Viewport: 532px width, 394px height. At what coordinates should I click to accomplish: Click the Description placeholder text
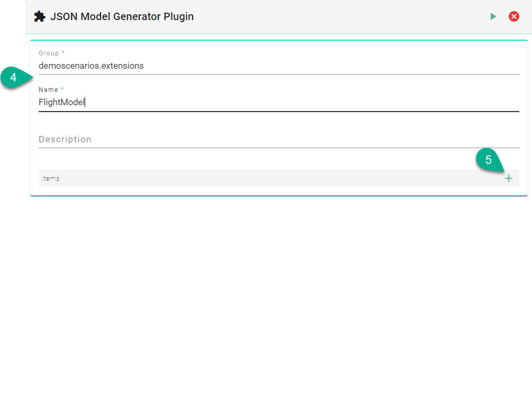(65, 140)
